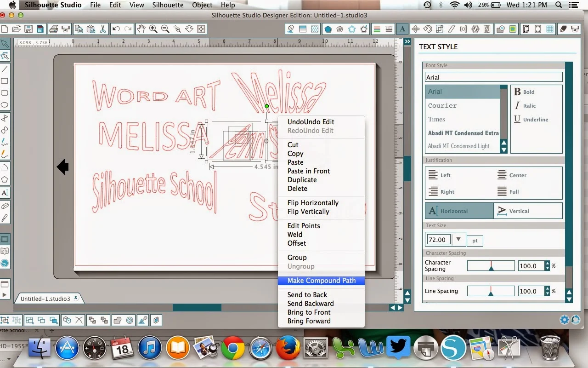
Task: Open the Object menu
Action: point(202,5)
